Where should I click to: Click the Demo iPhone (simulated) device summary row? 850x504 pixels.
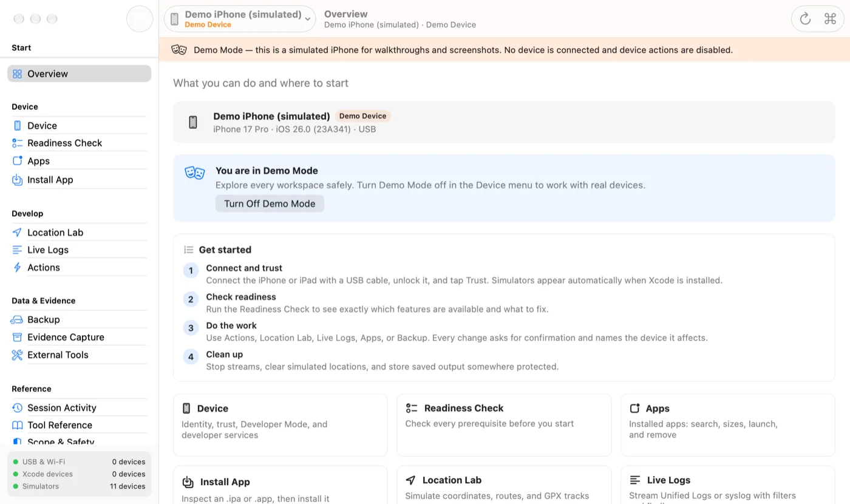point(504,122)
